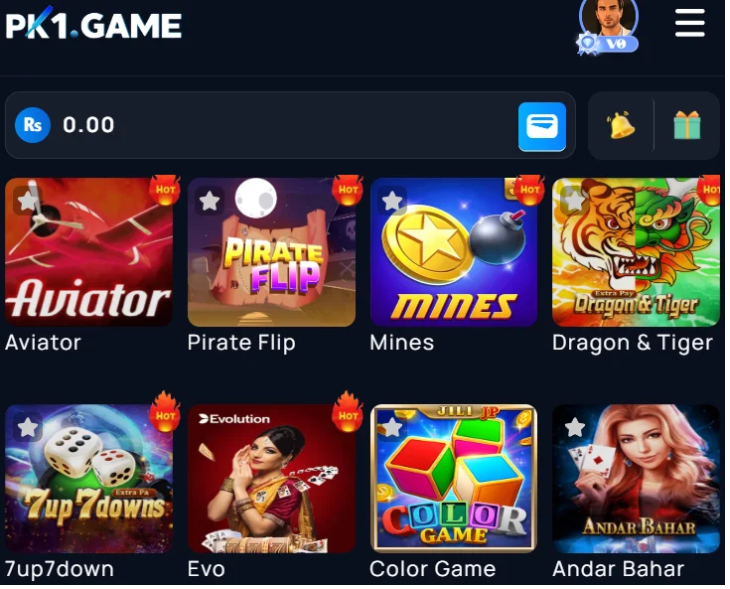Launch the Aviator game thumbnail
This screenshot has height=589, width=730.
point(89,252)
